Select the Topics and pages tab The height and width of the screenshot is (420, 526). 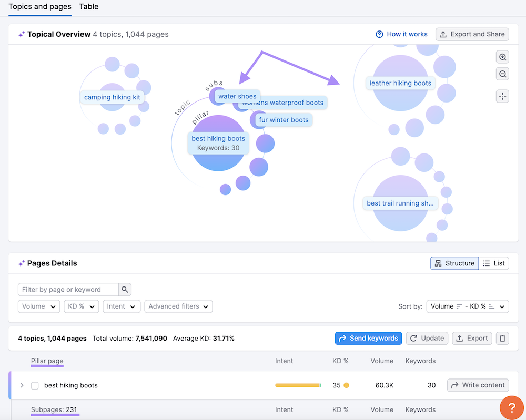coord(39,7)
